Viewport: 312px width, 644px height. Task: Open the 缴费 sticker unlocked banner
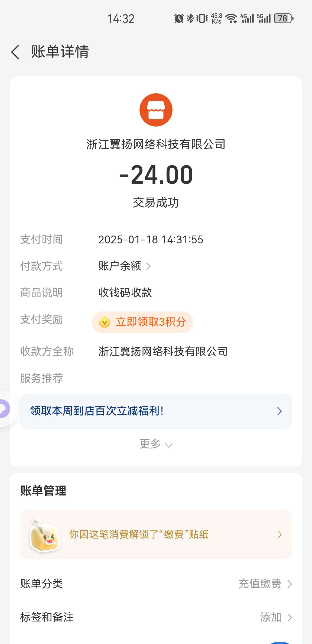pyautogui.click(x=156, y=534)
